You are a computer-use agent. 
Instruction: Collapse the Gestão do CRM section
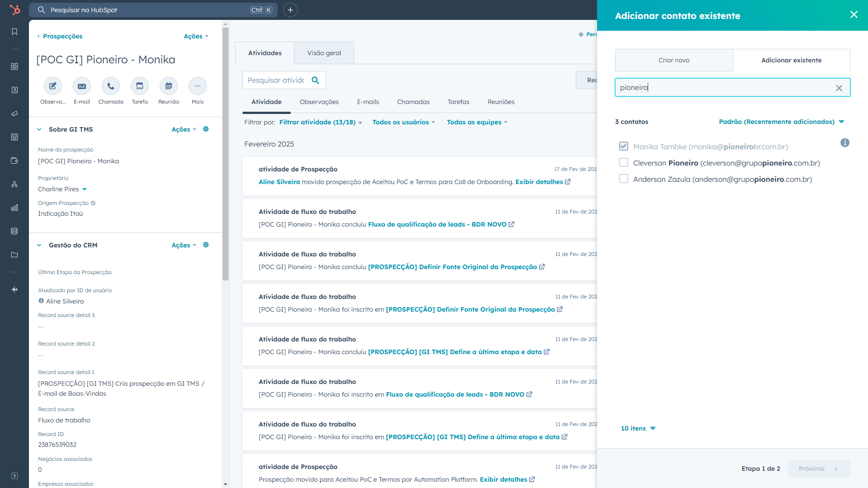pyautogui.click(x=39, y=245)
